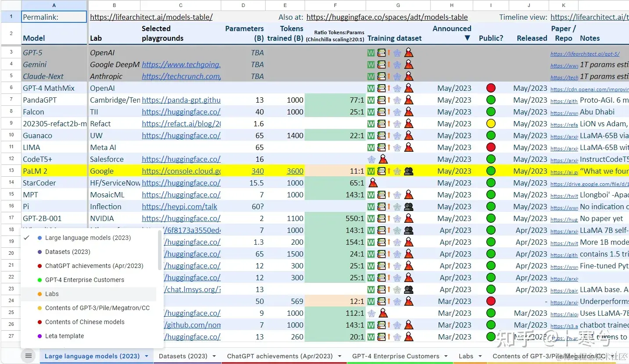Open dropdown arrow on Large language models tab

(x=147, y=356)
